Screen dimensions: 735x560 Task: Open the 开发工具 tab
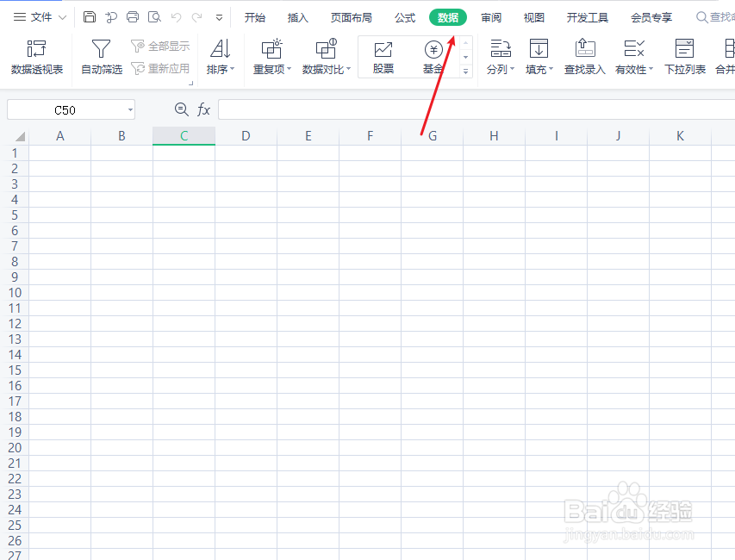coord(588,18)
